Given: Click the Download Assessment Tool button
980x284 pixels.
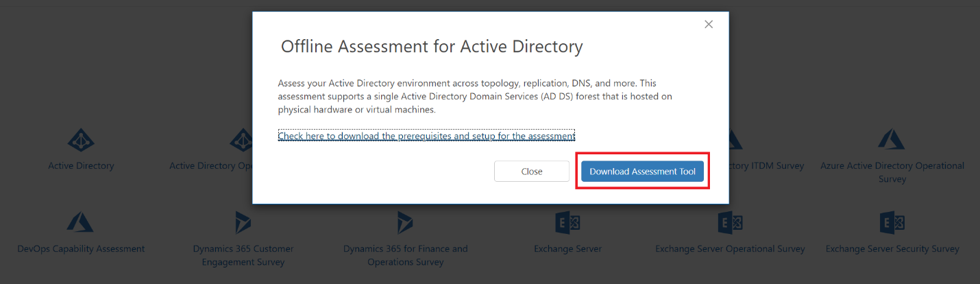Looking at the screenshot, I should pos(642,171).
